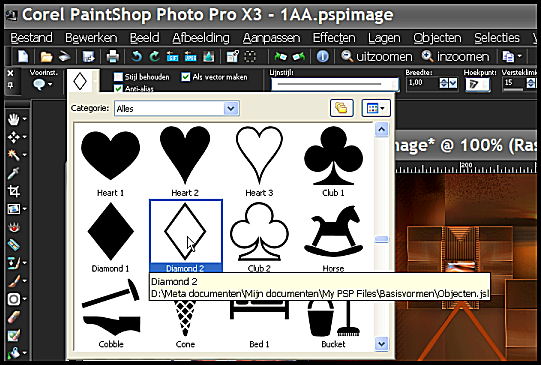This screenshot has height=365, width=541.
Task: Click the Breedte width input field
Action: [x=422, y=83]
